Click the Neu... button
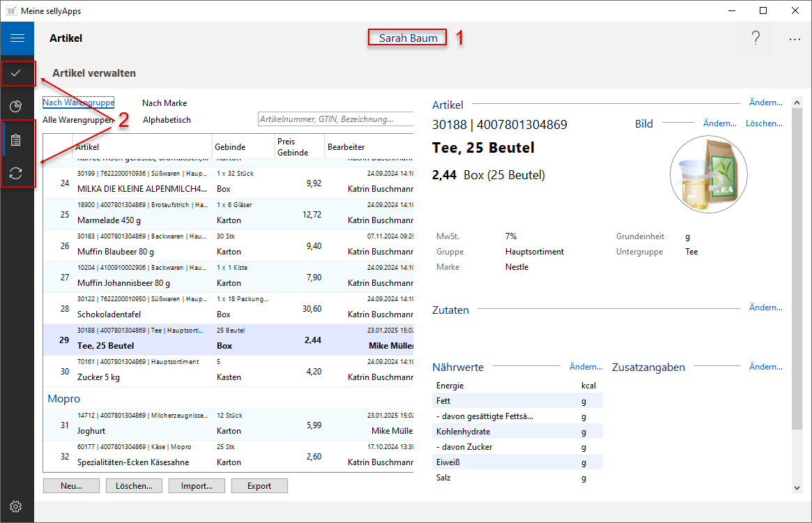The height and width of the screenshot is (523, 812). [71, 486]
